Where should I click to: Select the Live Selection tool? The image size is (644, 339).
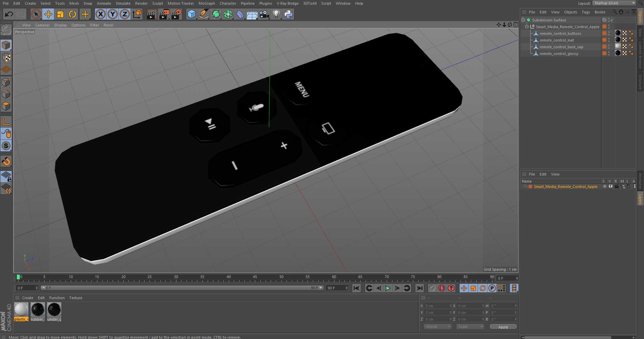[x=36, y=14]
